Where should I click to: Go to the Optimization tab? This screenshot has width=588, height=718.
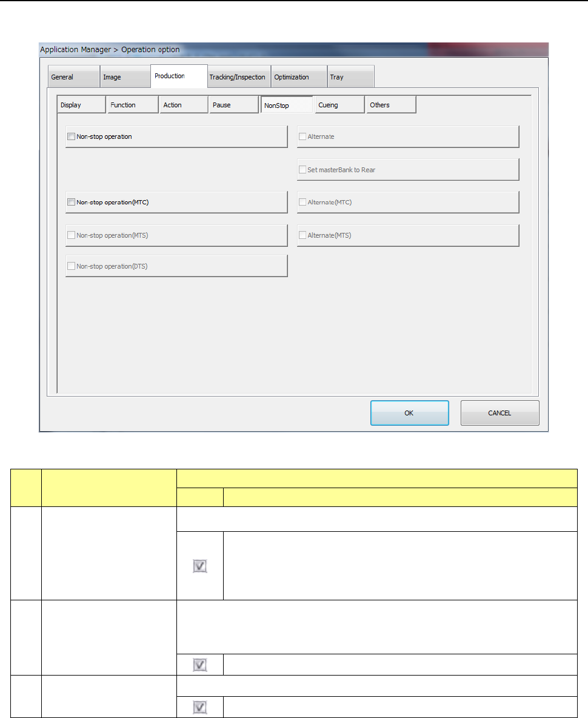click(299, 77)
